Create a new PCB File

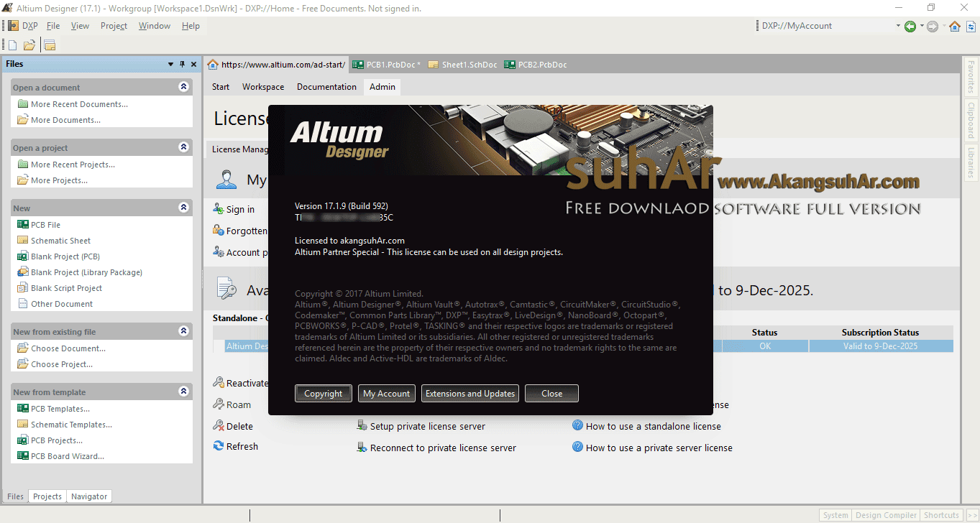39,225
